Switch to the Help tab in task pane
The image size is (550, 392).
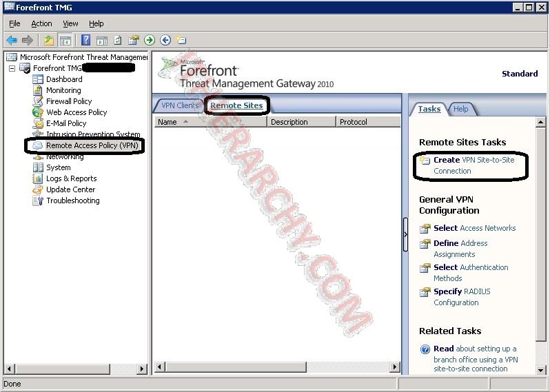(x=460, y=109)
